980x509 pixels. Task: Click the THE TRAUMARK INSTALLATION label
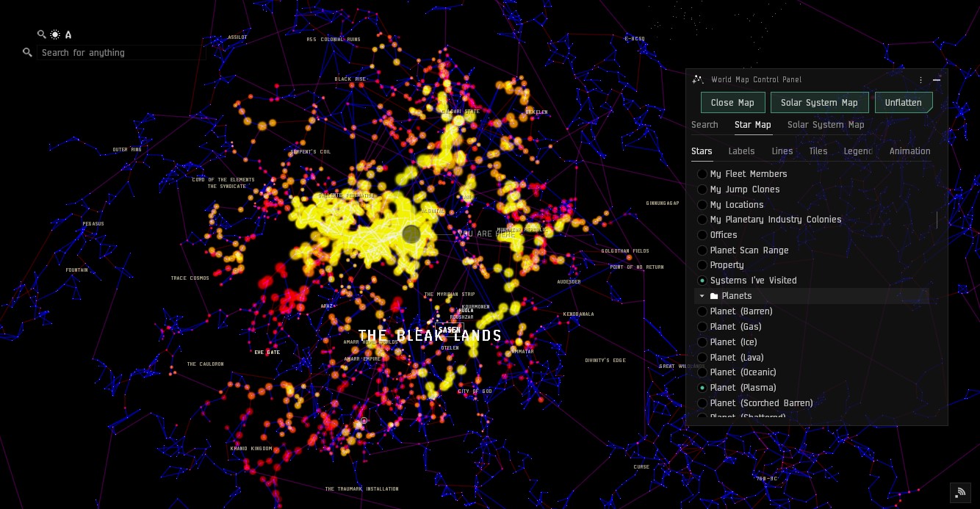362,489
